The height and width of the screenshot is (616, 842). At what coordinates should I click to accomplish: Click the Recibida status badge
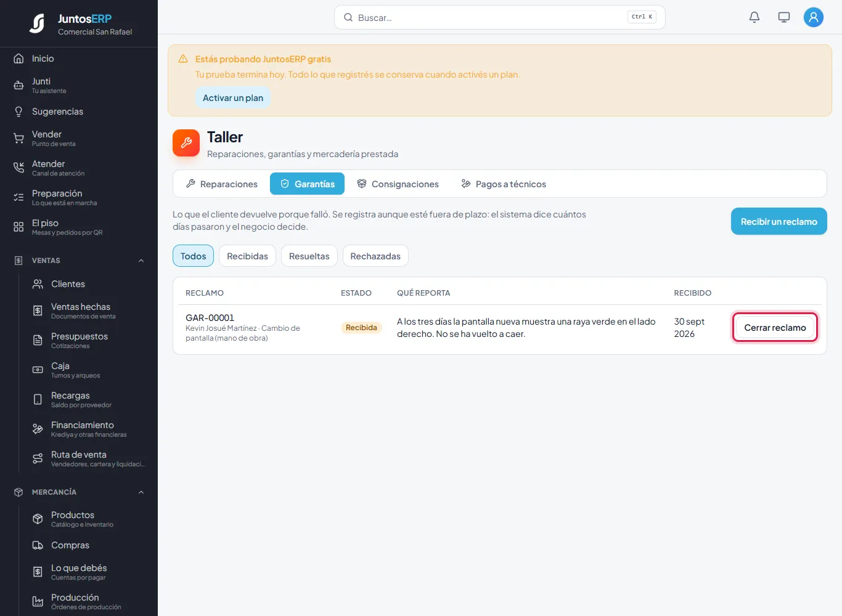361,328
